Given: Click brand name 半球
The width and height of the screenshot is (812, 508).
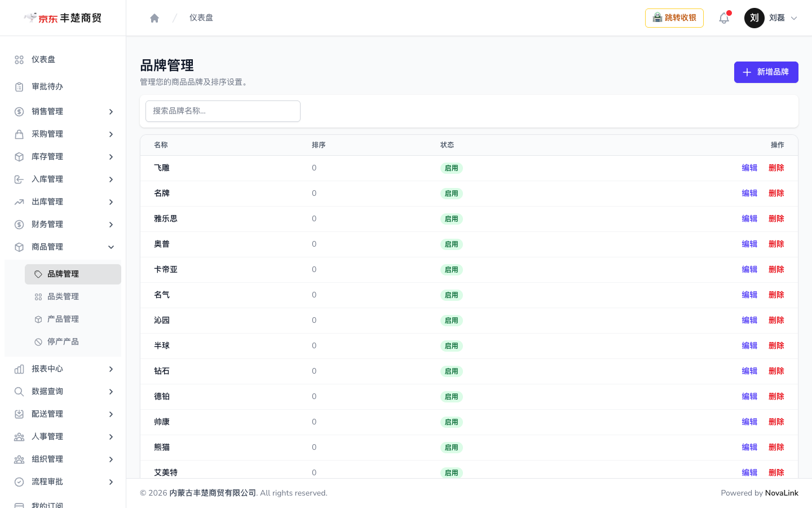Looking at the screenshot, I should 162,346.
